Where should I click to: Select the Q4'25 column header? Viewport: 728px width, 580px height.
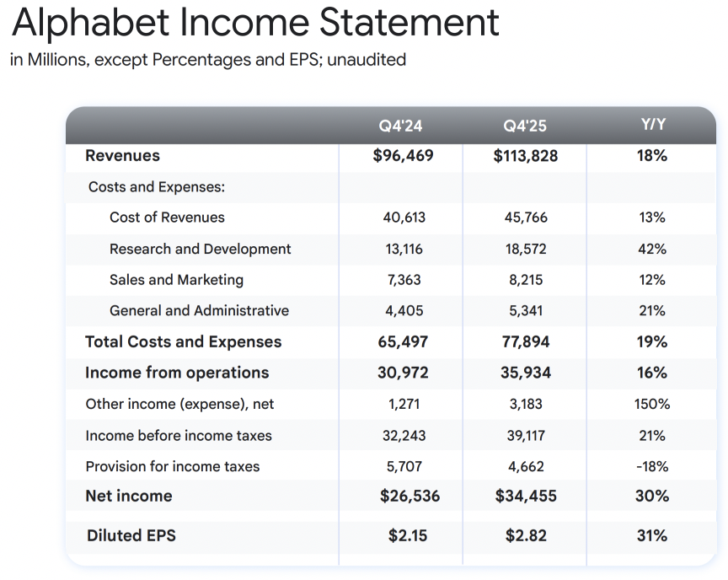point(525,126)
